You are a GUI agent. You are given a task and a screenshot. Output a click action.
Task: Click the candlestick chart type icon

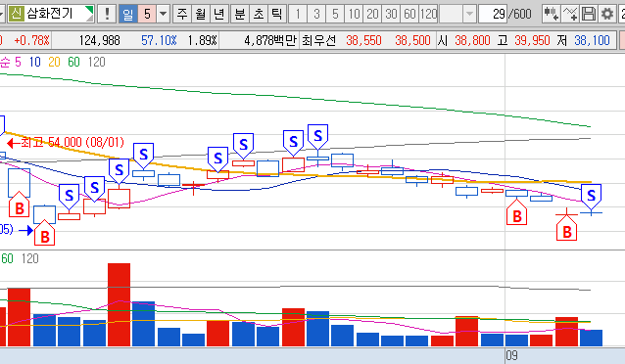tap(552, 15)
